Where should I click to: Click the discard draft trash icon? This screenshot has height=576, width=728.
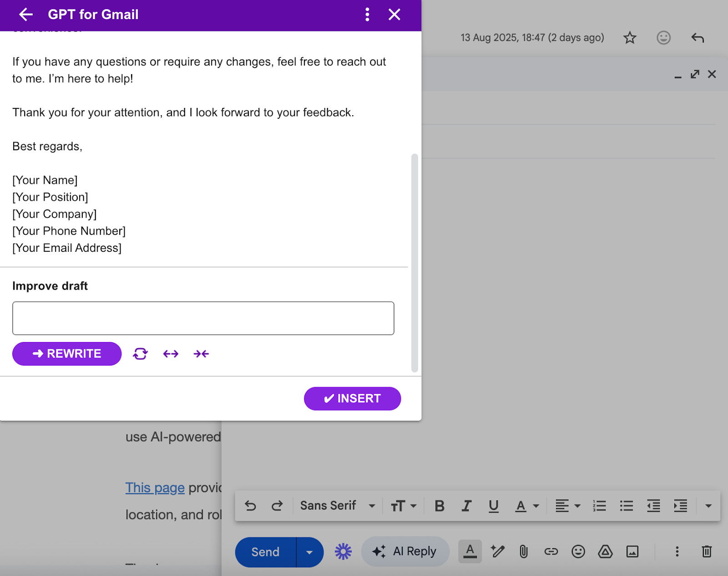pyautogui.click(x=707, y=552)
